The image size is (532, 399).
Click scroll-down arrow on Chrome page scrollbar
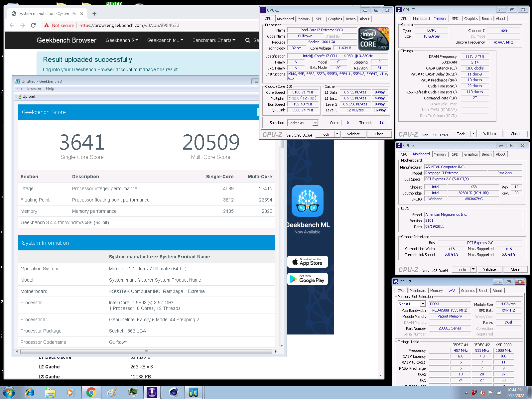381,375
